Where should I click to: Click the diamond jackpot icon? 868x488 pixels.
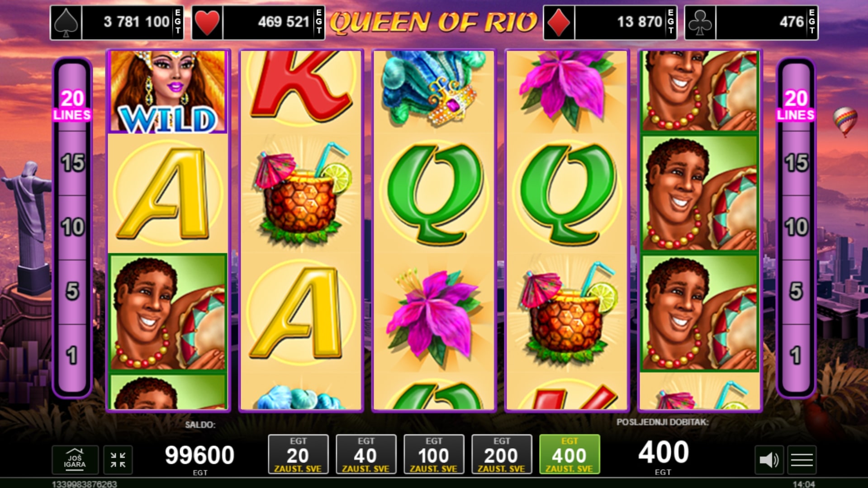pos(559,23)
